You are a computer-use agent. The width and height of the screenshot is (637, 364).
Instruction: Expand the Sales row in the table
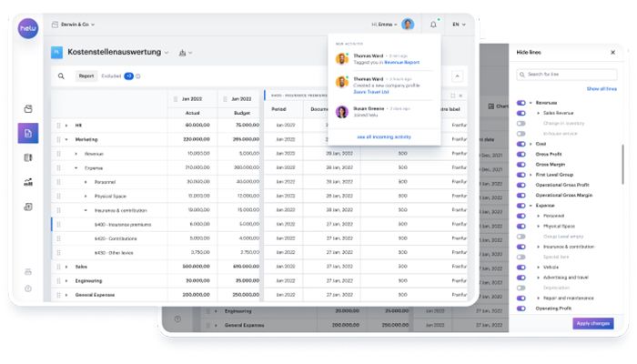click(x=66, y=267)
